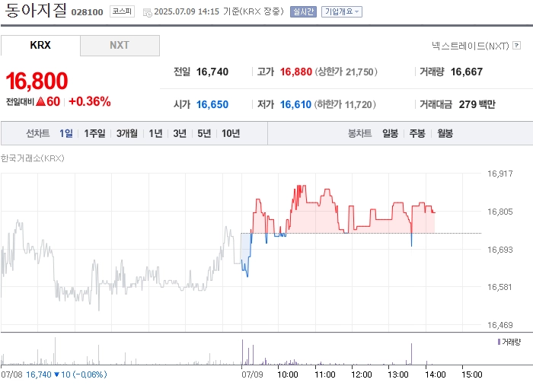Click the 한국거래소(KRX) chart caption
The height and width of the screenshot is (392, 533).
(32, 158)
